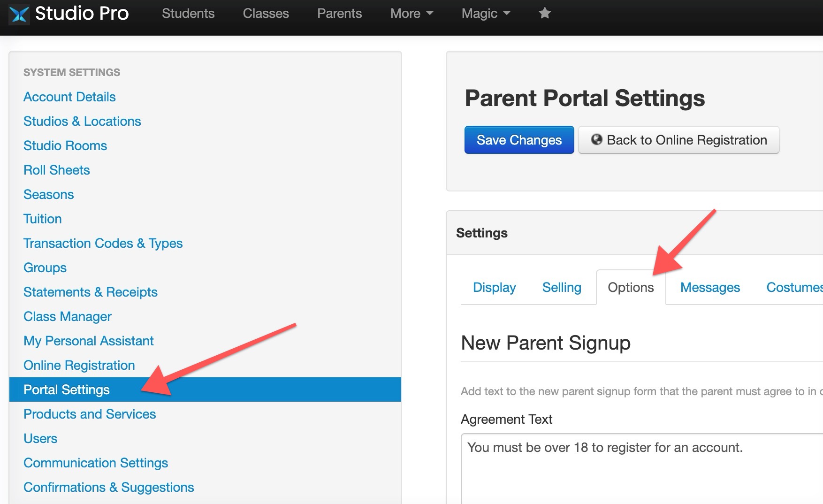Select Portal Settings in the sidebar
The height and width of the screenshot is (504, 823).
[x=205, y=389]
